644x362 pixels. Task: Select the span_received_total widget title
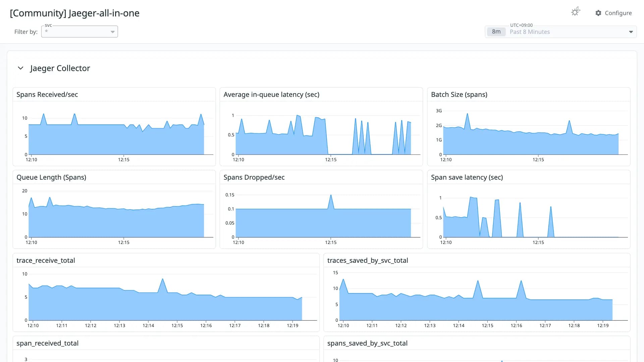[x=47, y=343]
